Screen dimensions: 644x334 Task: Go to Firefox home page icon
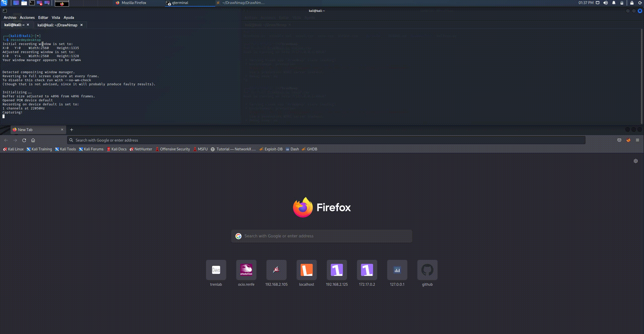pos(33,140)
